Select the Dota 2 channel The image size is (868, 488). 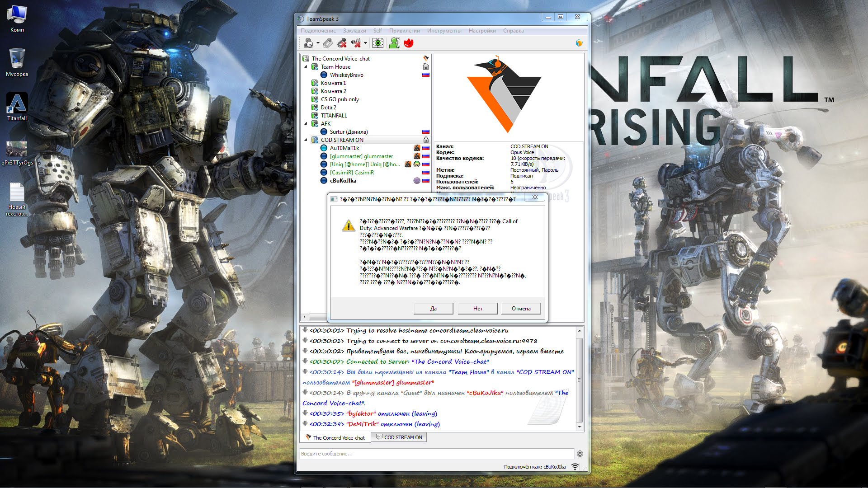(329, 108)
